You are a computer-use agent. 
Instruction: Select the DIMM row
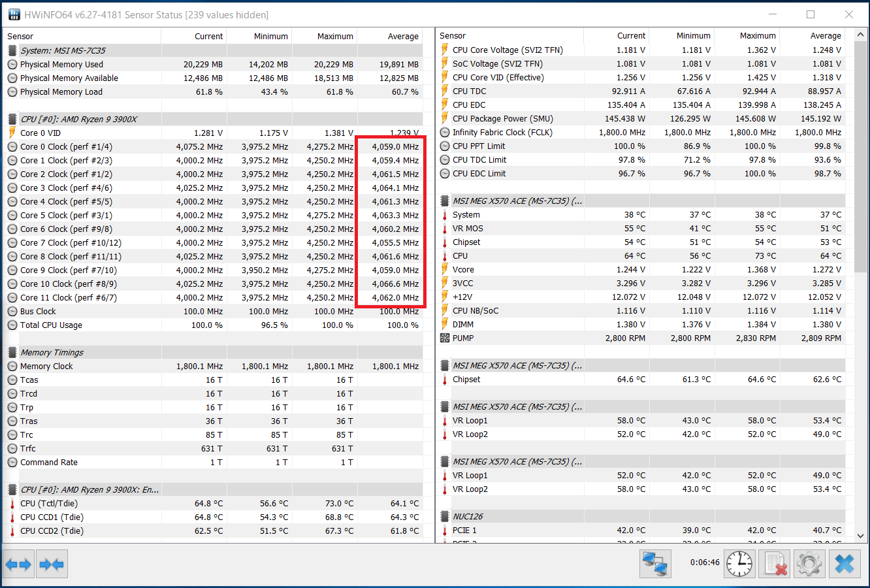(641, 324)
